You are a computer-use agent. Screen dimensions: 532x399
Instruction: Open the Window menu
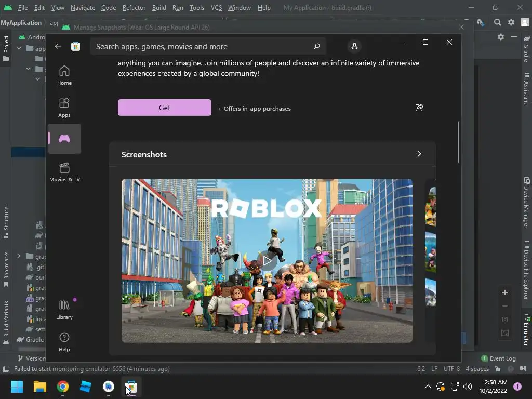[x=239, y=7]
